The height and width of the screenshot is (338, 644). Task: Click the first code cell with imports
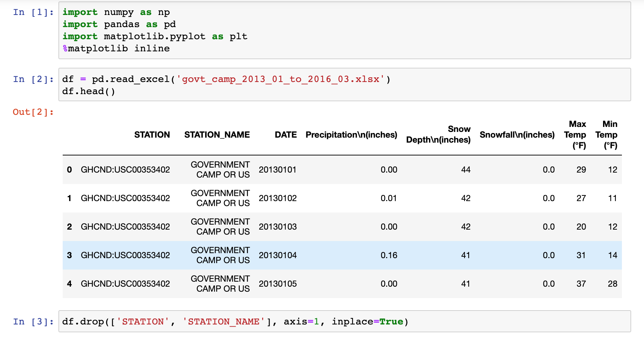[x=344, y=30]
